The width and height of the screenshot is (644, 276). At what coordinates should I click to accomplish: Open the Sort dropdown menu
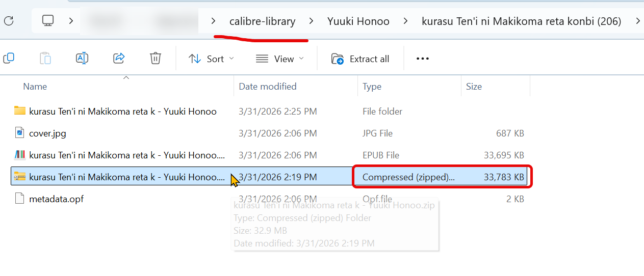point(211,59)
